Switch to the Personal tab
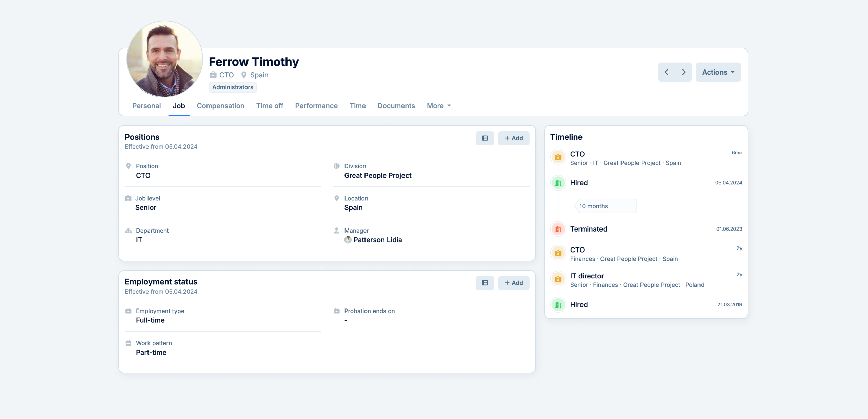Viewport: 868px width, 419px height. [x=146, y=106]
